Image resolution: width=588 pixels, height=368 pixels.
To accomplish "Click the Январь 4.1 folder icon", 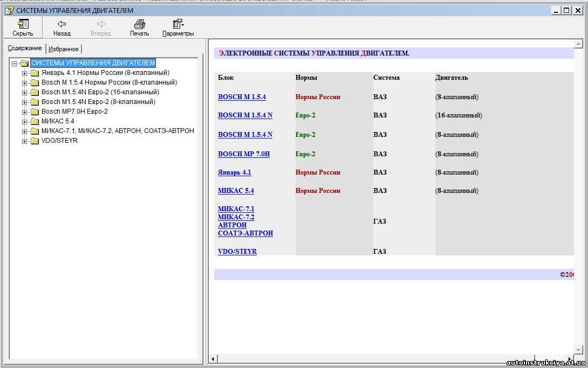I will 35,73.
